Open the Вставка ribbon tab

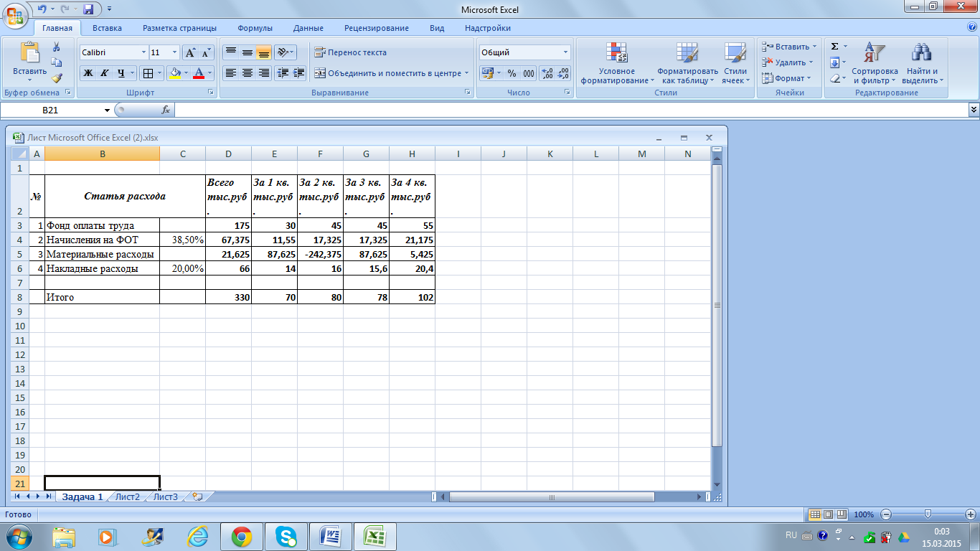[x=107, y=28]
